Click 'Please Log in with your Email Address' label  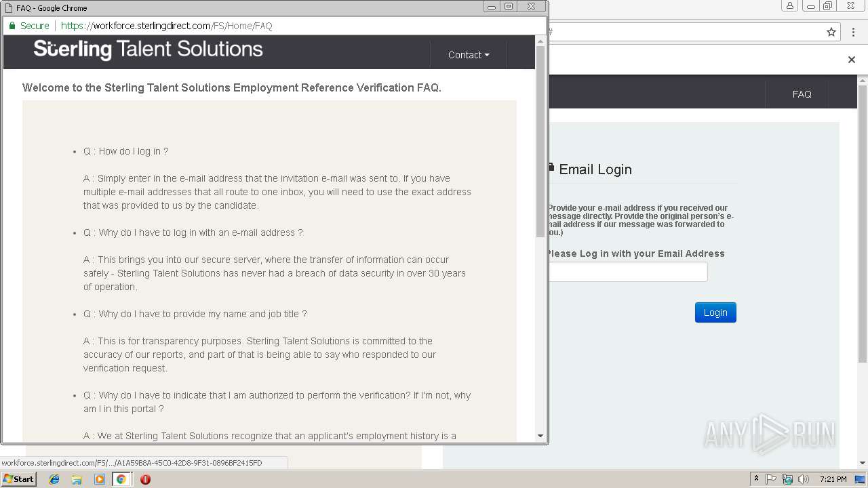(636, 253)
